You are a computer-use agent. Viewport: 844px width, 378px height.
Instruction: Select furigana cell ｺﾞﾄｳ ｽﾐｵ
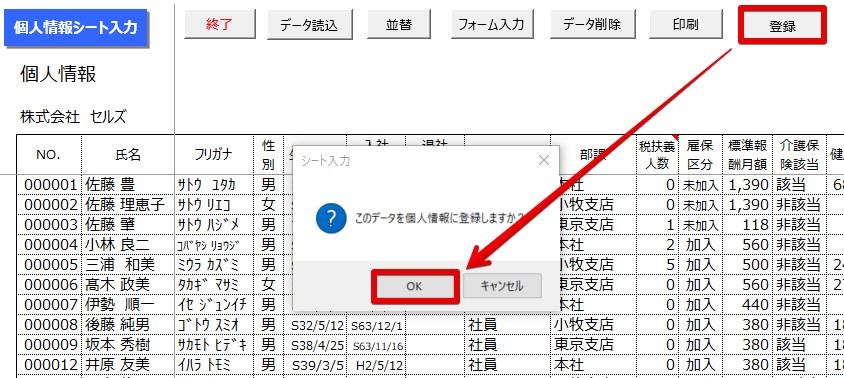click(214, 325)
